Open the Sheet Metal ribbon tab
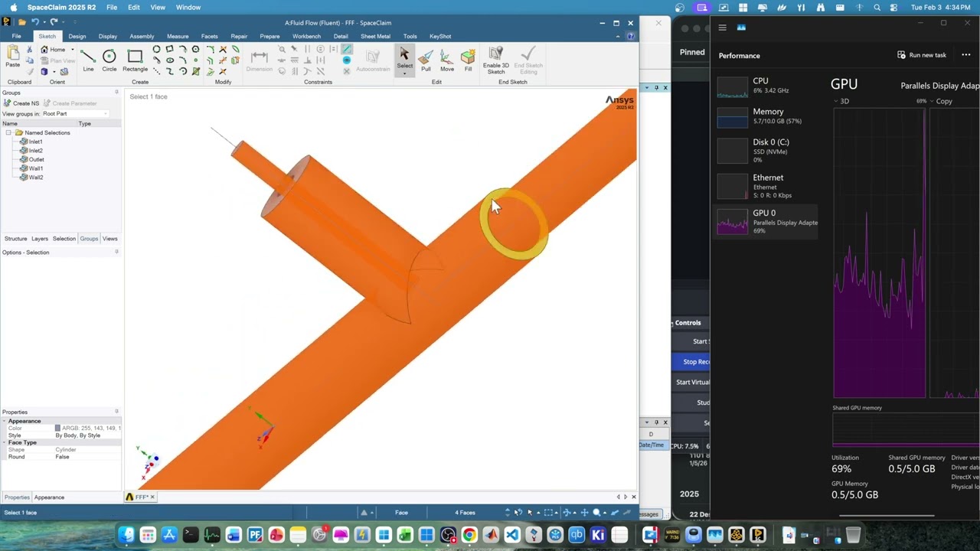 point(375,36)
